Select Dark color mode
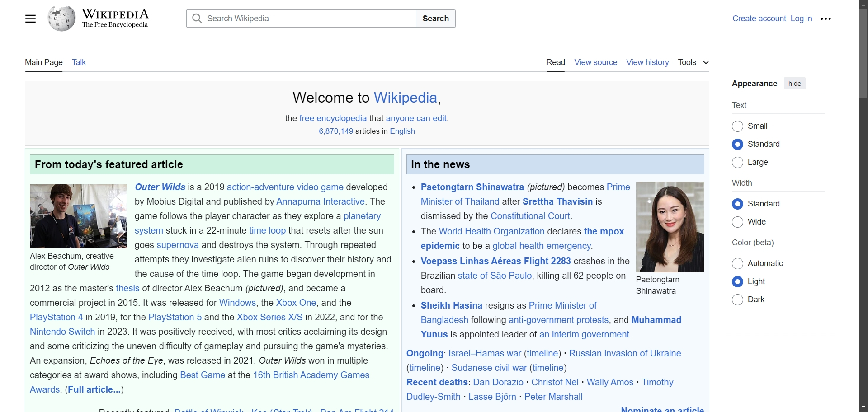This screenshot has height=412, width=868. (737, 300)
